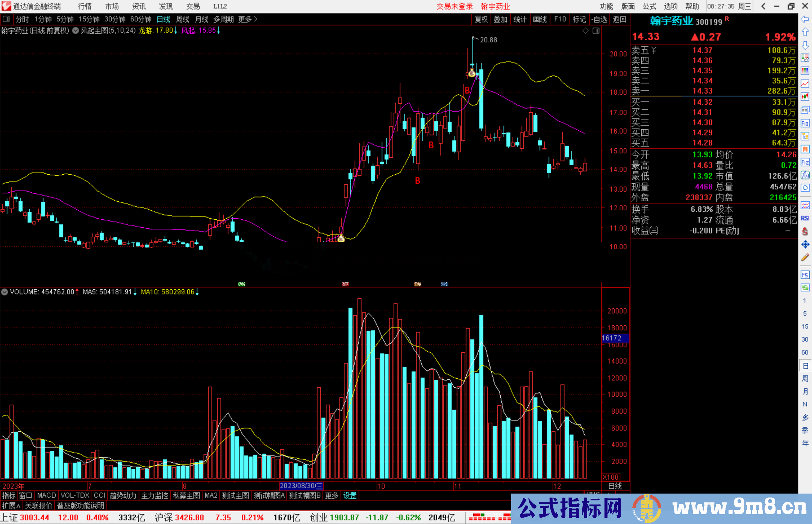Toggle the 风起主图 indicator circle button
The width and height of the screenshot is (812, 524).
(x=76, y=31)
